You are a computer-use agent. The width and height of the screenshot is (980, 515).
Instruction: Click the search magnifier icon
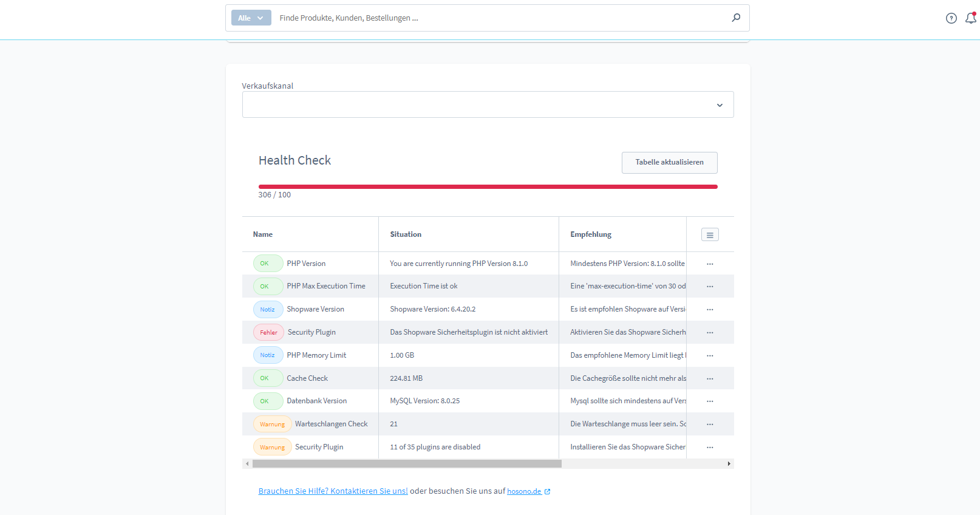[x=736, y=18]
